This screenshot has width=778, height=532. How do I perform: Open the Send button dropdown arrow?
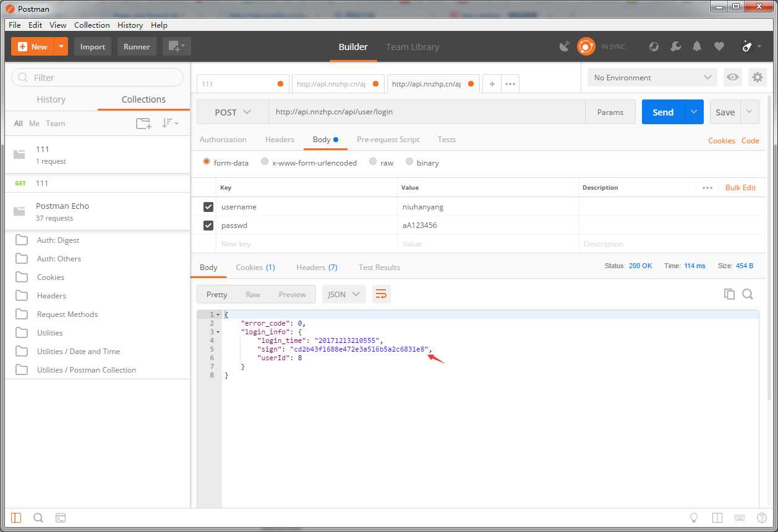pyautogui.click(x=694, y=112)
